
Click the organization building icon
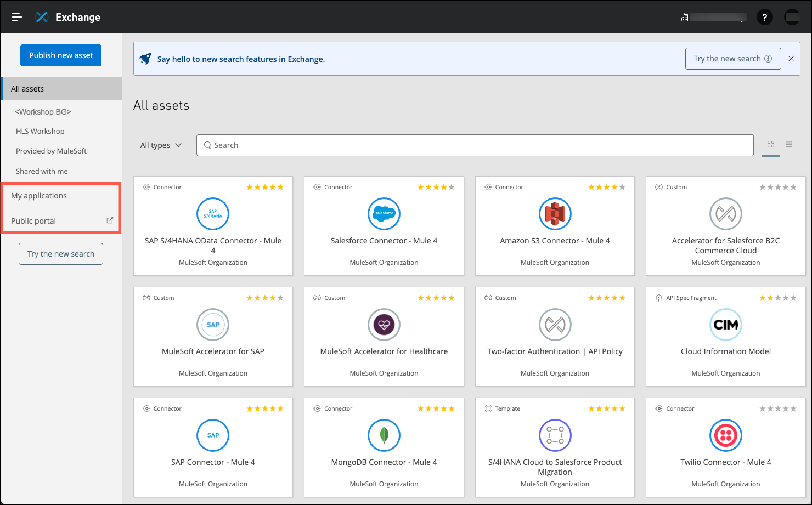pyautogui.click(x=684, y=17)
